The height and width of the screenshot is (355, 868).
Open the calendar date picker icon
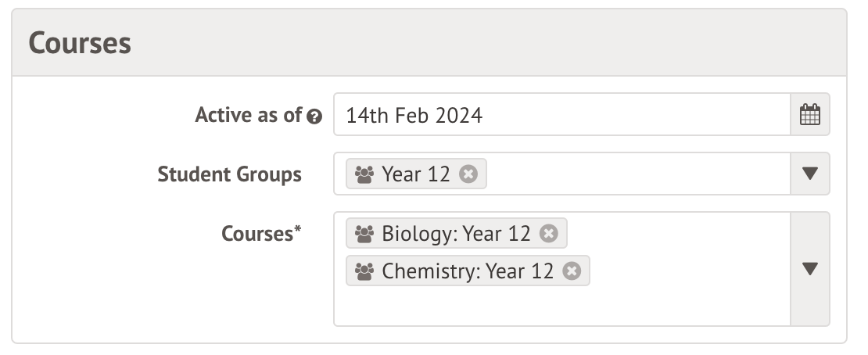click(810, 116)
